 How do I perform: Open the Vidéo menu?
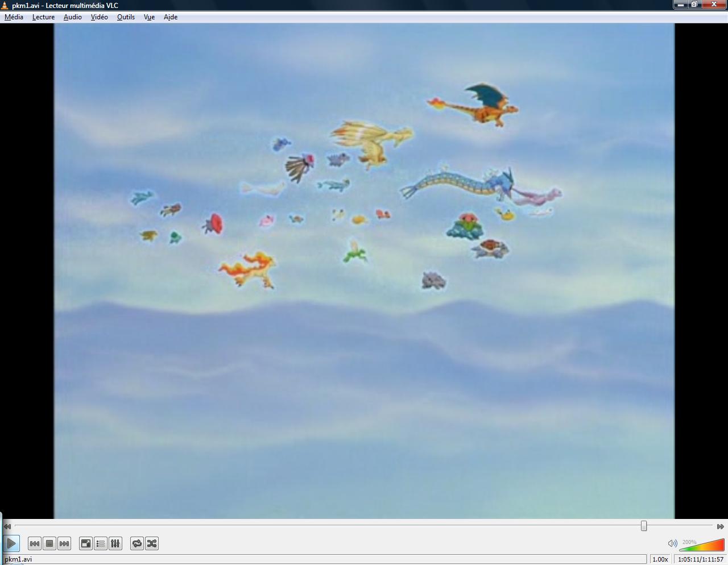[x=99, y=17]
